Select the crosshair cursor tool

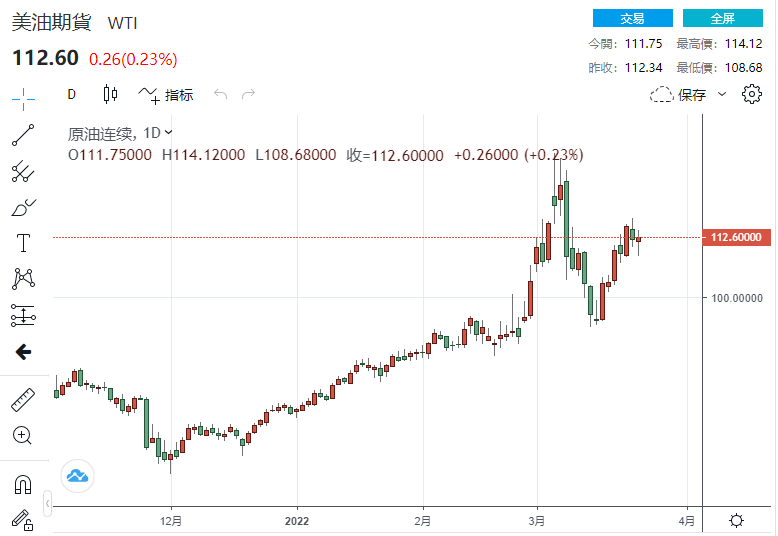(x=23, y=97)
